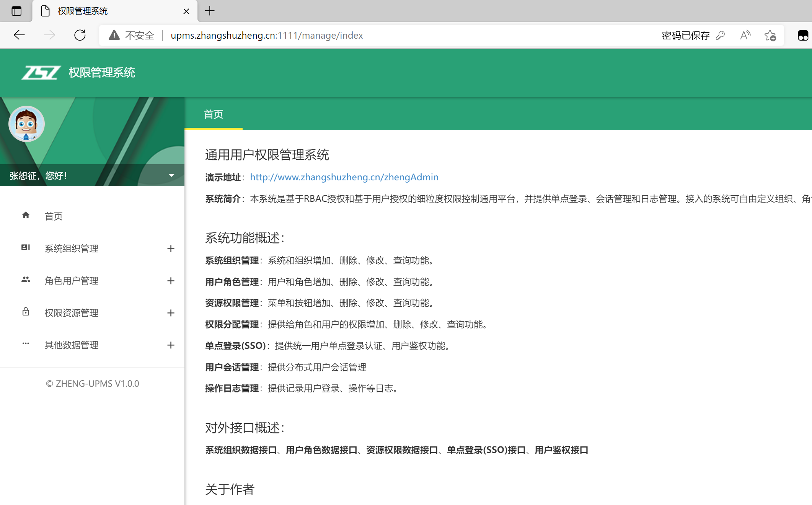Click the 角色用户管理 people icon
This screenshot has width=812, height=505.
click(x=25, y=280)
